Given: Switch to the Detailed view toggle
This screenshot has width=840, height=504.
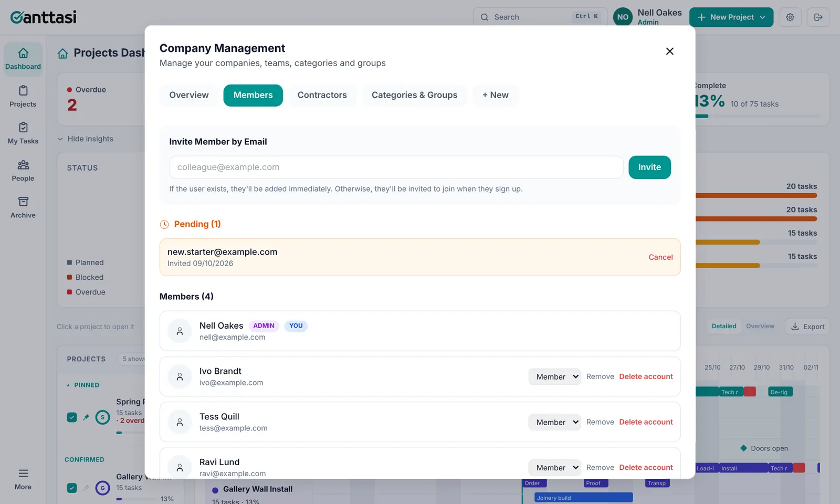Looking at the screenshot, I should (724, 326).
